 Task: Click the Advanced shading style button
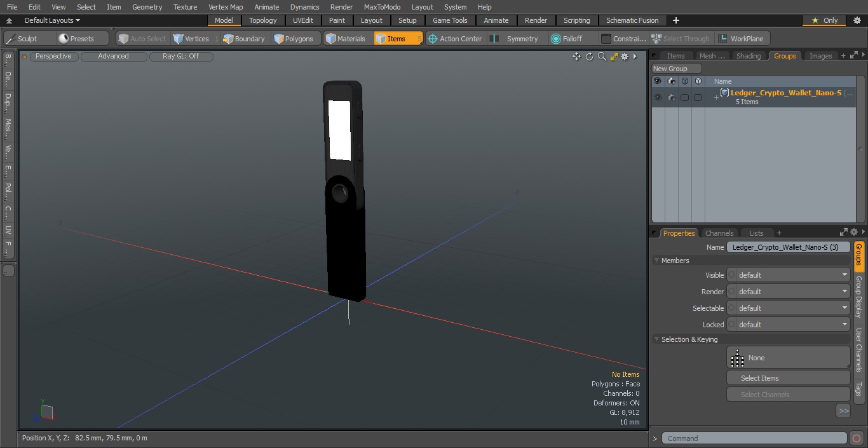114,57
